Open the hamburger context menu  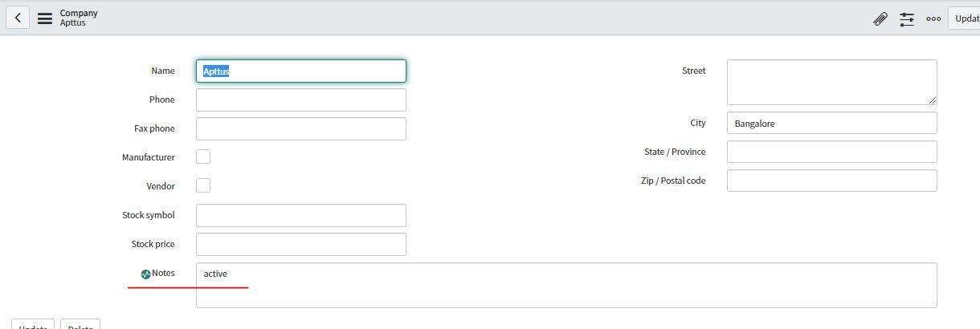click(x=45, y=18)
